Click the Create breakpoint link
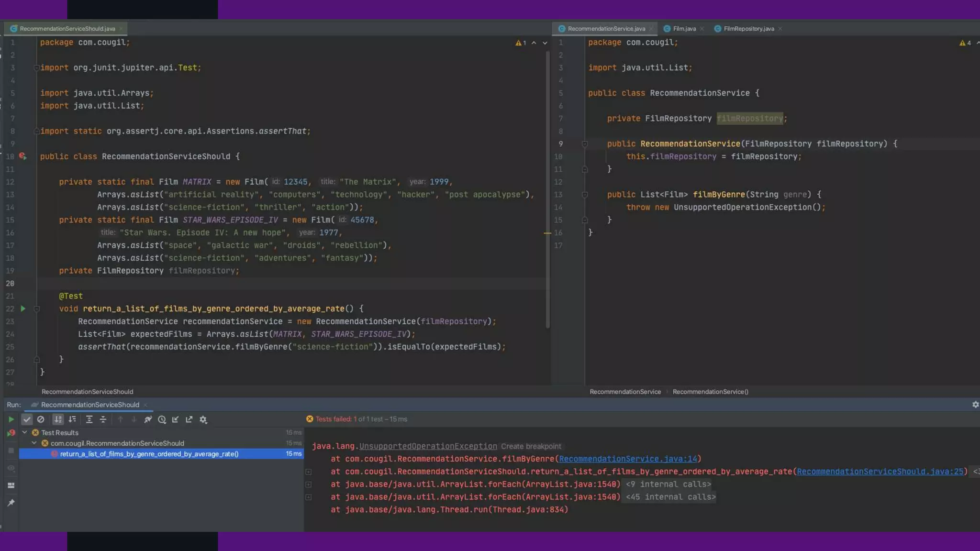The image size is (980, 551). pyautogui.click(x=531, y=446)
